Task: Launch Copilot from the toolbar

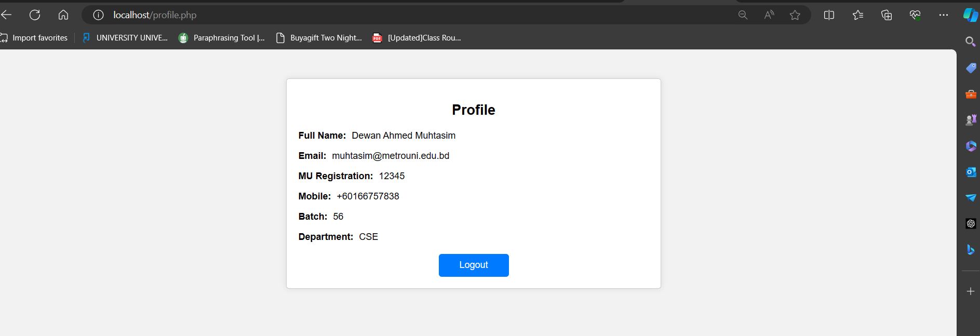Action: click(970, 15)
